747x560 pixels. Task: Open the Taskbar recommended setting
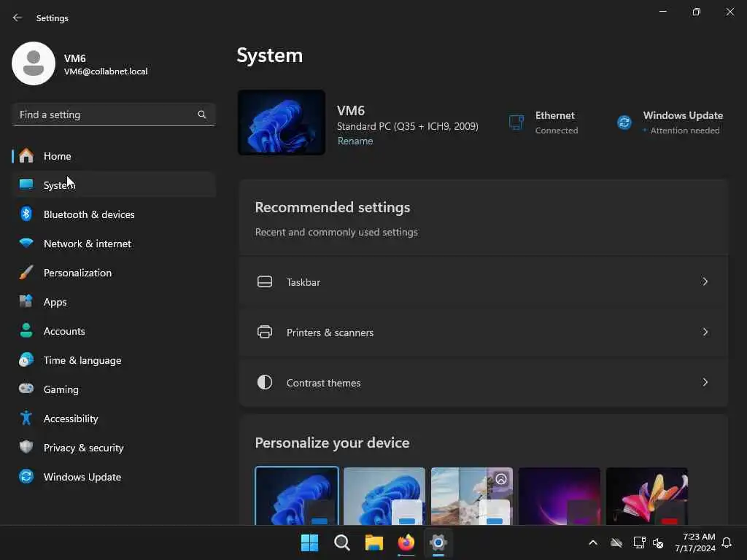click(x=484, y=281)
